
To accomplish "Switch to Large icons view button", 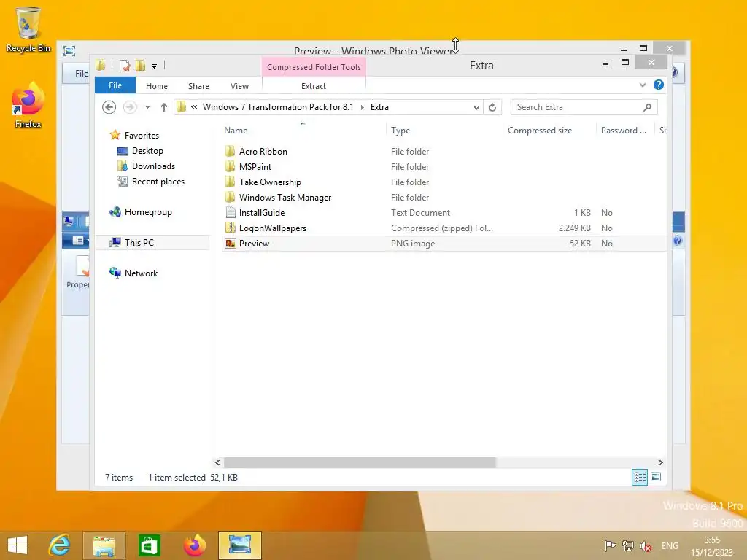I will (x=656, y=477).
